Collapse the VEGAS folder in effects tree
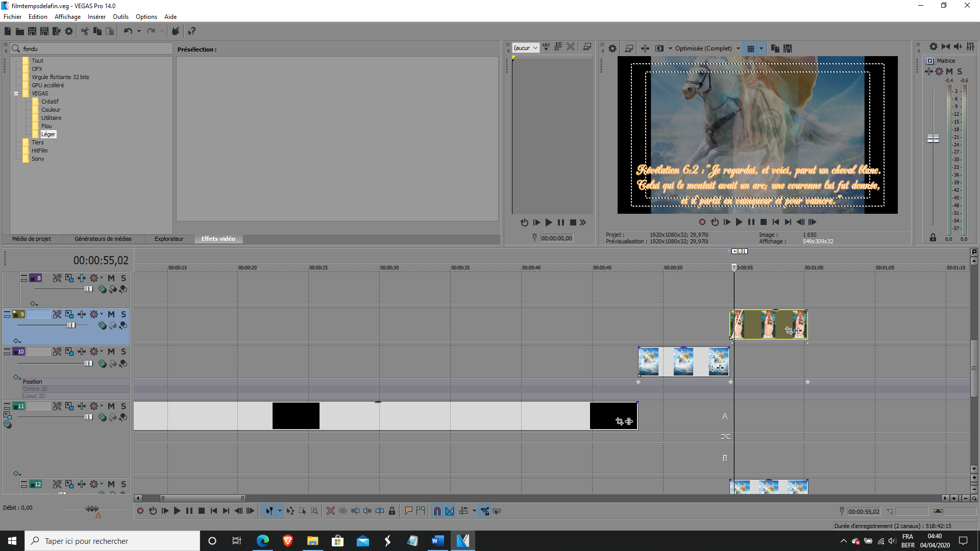Screen dimensions: 980x551 point(16,94)
